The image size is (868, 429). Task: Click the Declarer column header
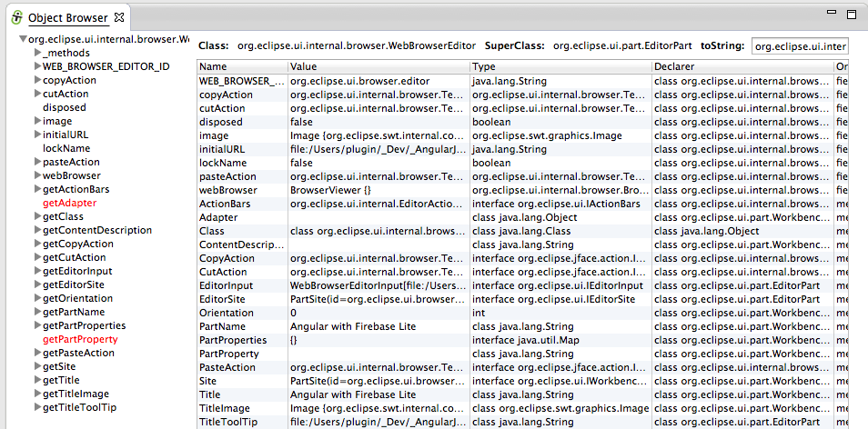(x=742, y=66)
